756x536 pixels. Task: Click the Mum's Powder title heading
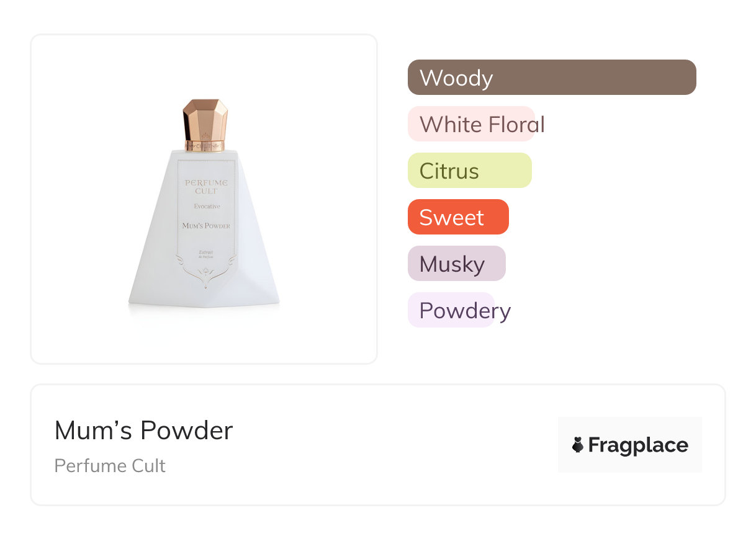[143, 431]
